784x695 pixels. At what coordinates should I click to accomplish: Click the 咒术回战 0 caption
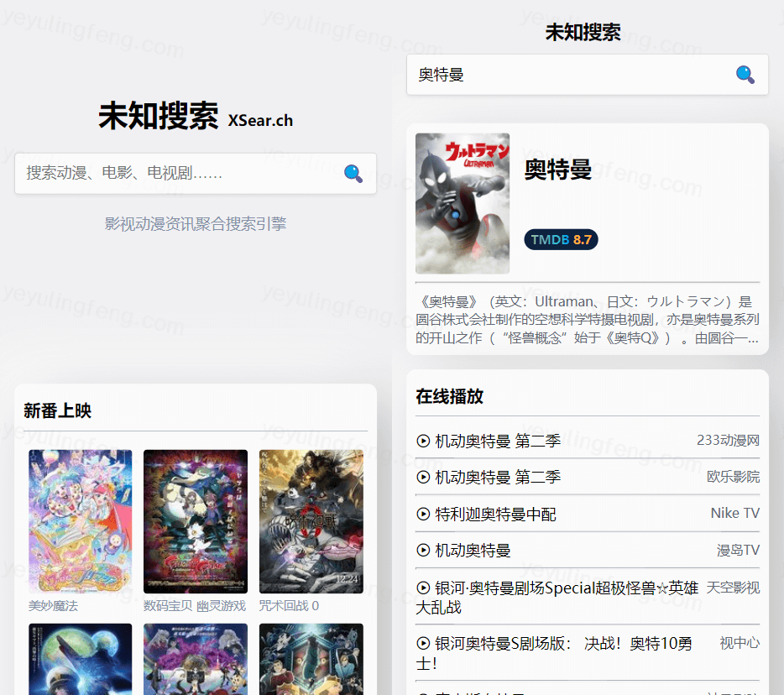(289, 606)
